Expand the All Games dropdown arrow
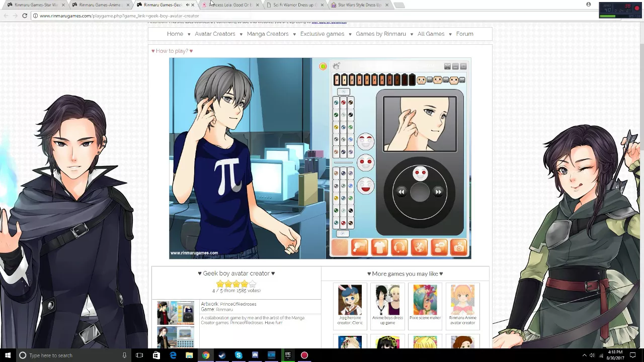 [x=450, y=34]
